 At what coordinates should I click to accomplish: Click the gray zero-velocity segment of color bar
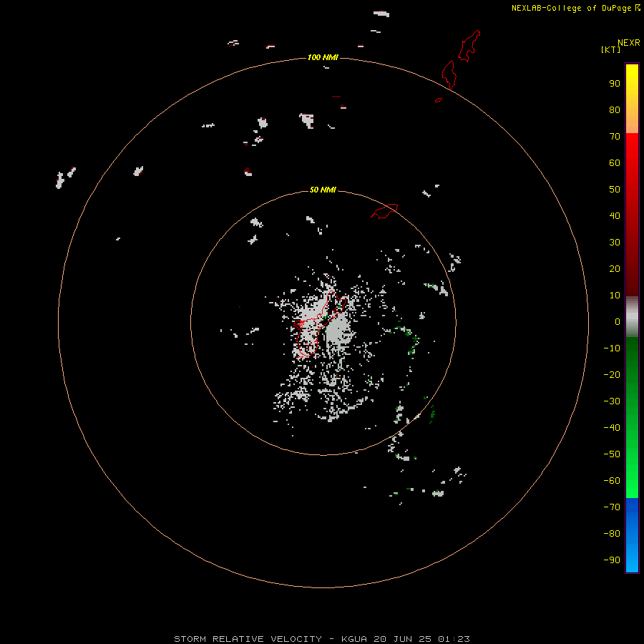pos(632,317)
